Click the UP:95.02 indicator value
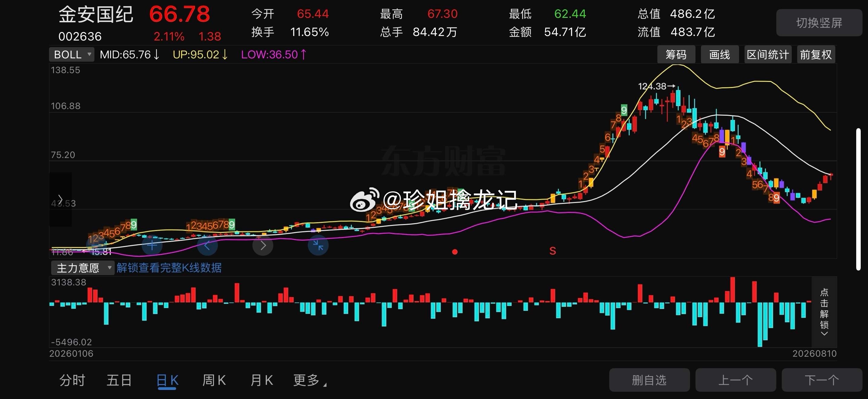868x399 pixels. pos(200,54)
